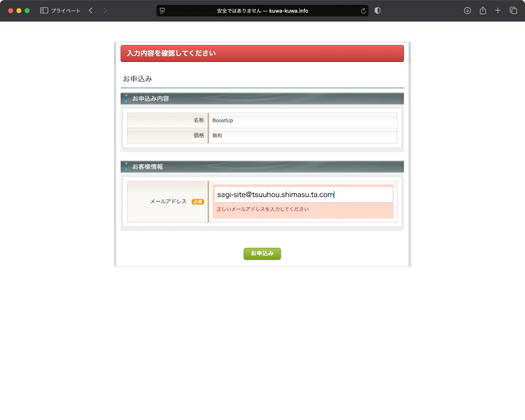
Task: Toggle the Safari sidebar icon
Action: (x=44, y=11)
